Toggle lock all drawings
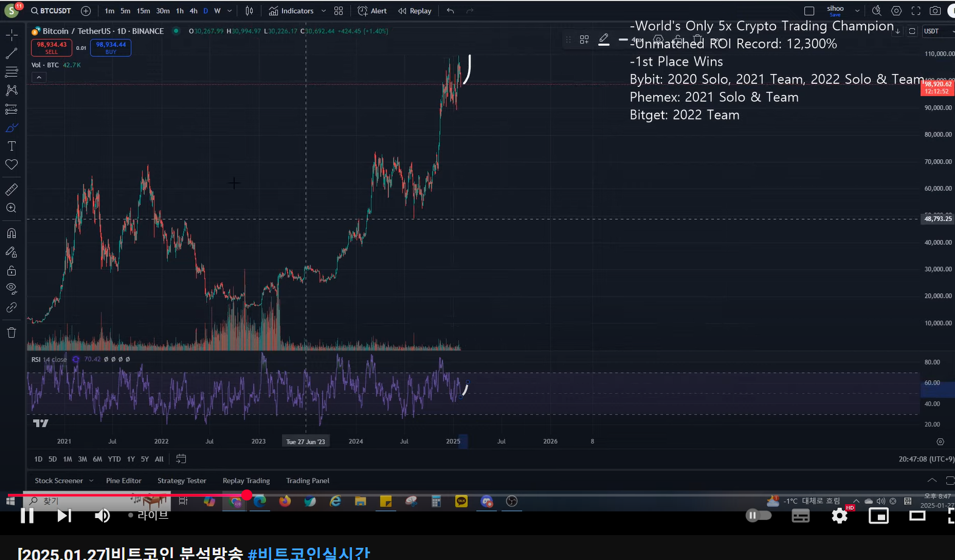The image size is (955, 560). pyautogui.click(x=12, y=270)
